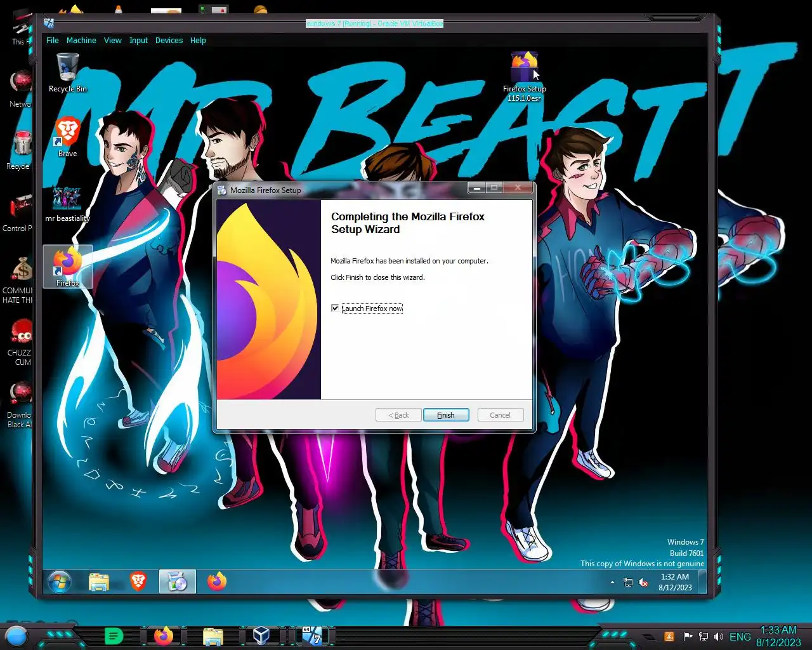This screenshot has width=812, height=650.
Task: Open the host clock showing 1:33 AM
Action: click(778, 636)
